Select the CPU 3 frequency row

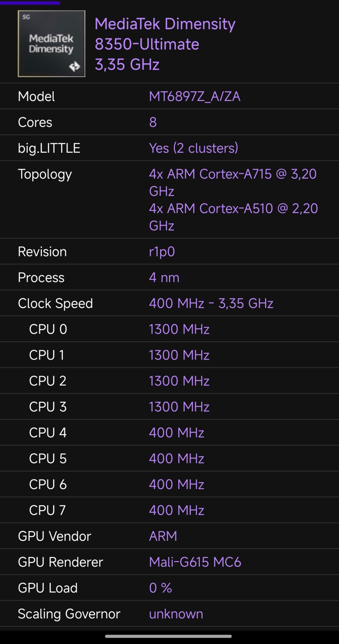point(169,407)
